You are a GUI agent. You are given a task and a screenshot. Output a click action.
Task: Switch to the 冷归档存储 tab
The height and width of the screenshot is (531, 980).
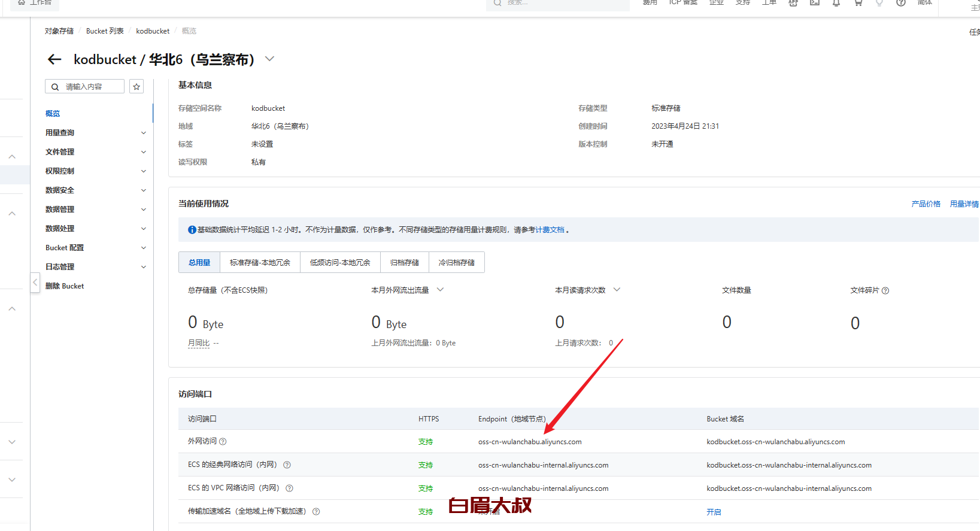tap(457, 263)
